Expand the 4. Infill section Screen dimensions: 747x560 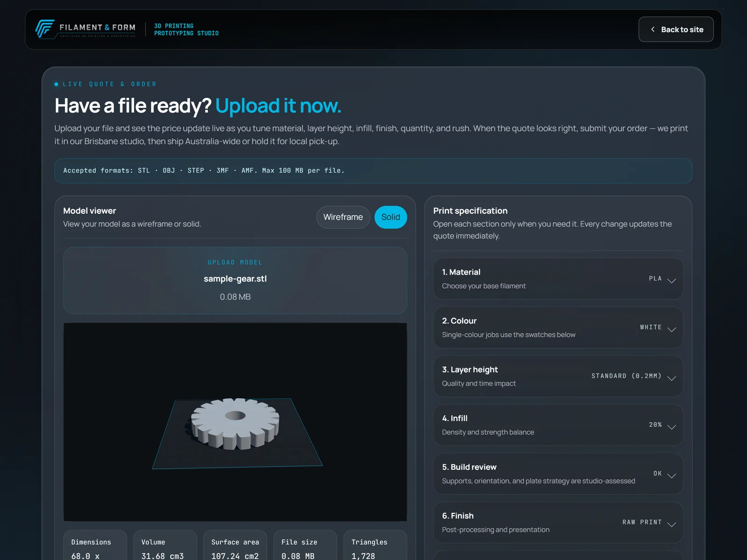(x=558, y=425)
